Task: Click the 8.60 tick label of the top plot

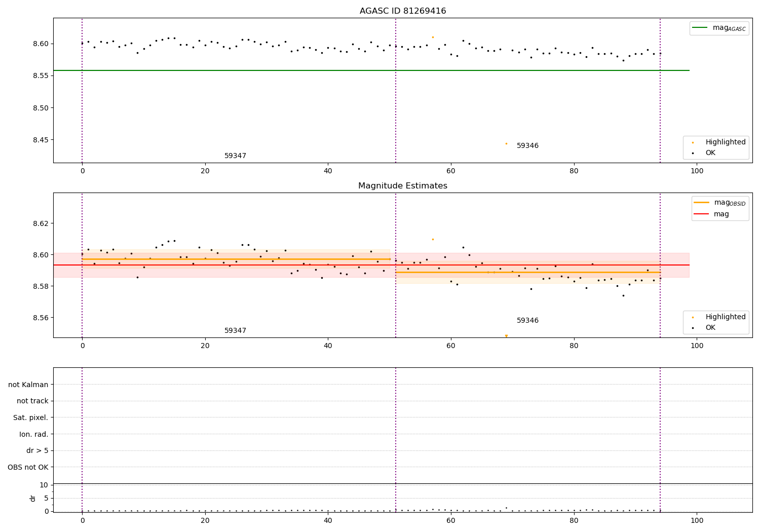Action: point(42,44)
